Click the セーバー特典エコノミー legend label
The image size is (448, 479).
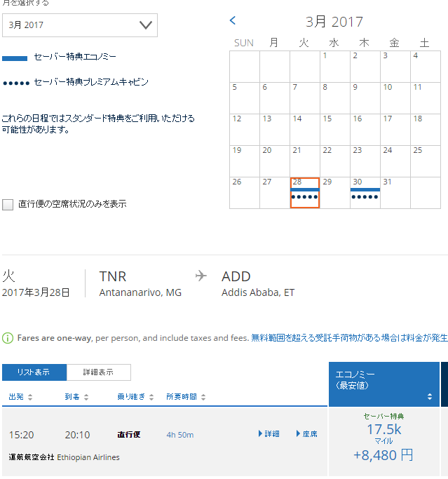click(75, 57)
